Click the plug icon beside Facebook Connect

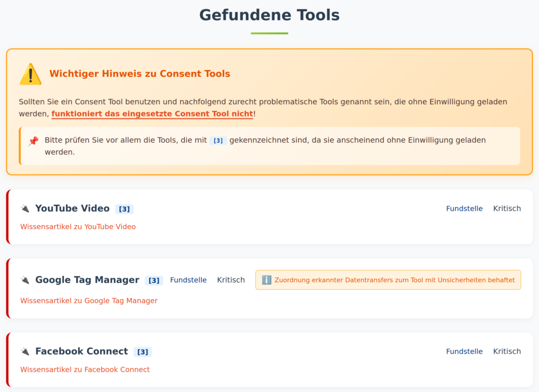click(25, 351)
